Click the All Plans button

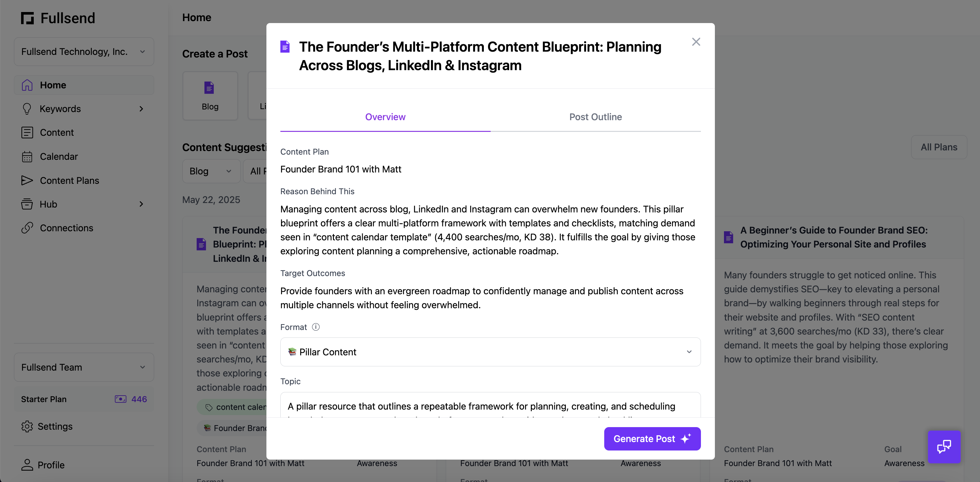[x=938, y=147]
